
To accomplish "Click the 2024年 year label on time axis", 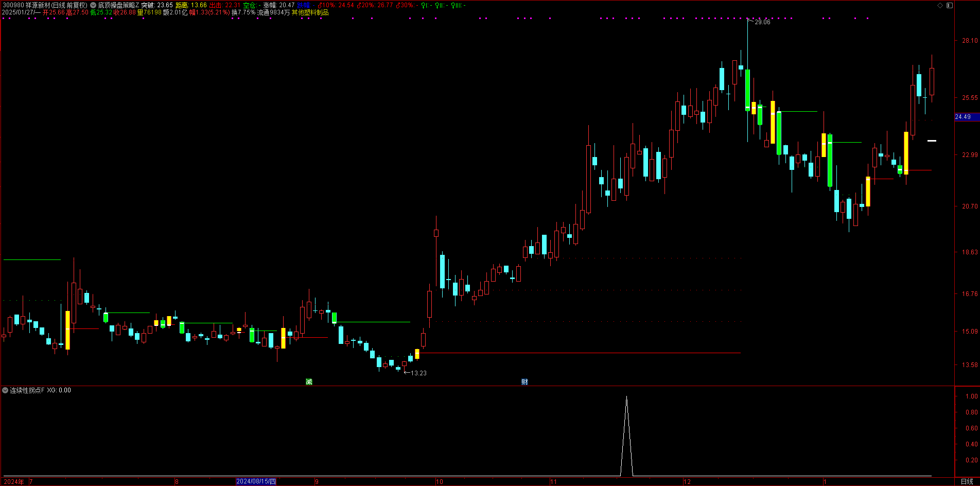I will 14,481.
